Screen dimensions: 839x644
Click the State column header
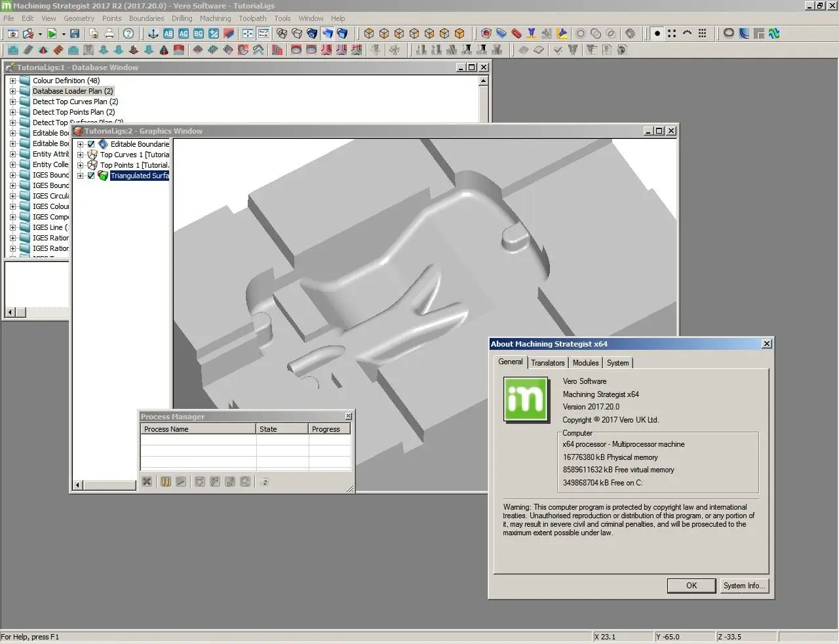coord(282,429)
